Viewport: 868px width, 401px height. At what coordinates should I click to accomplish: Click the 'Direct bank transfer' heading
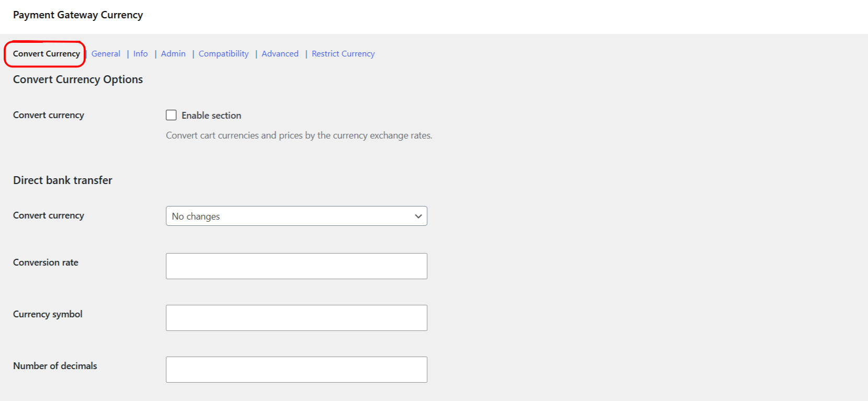point(63,180)
